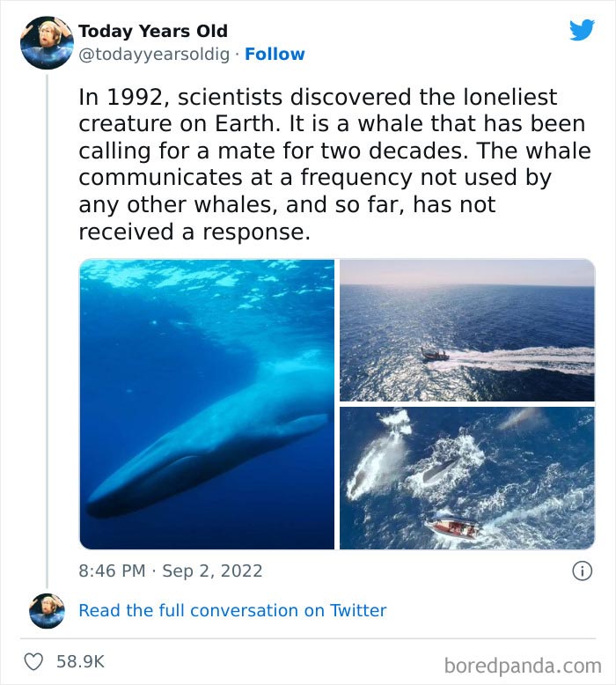Open the underwater blue whale photo
Image resolution: width=616 pixels, height=685 pixels.
(207, 404)
